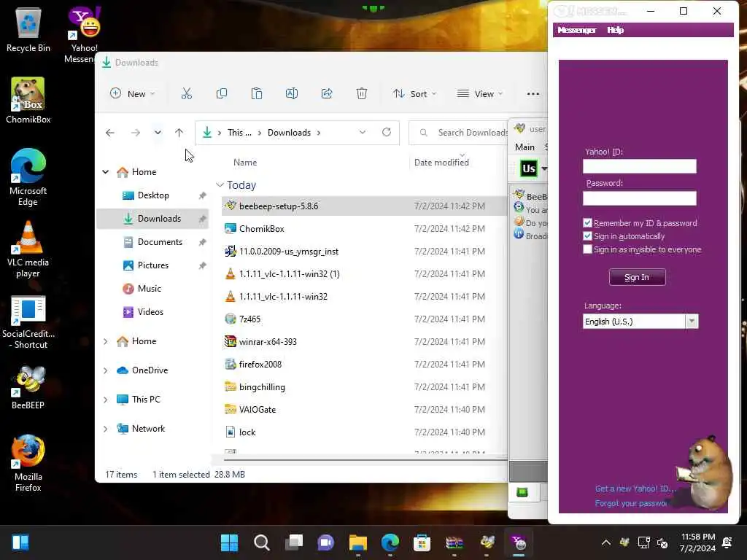Image resolution: width=747 pixels, height=560 pixels.
Task: Click the Cut icon in Explorer toolbar
Action: pos(186,94)
